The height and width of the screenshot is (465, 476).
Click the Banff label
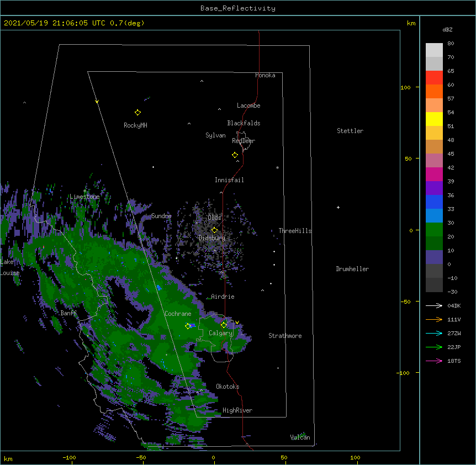[69, 313]
